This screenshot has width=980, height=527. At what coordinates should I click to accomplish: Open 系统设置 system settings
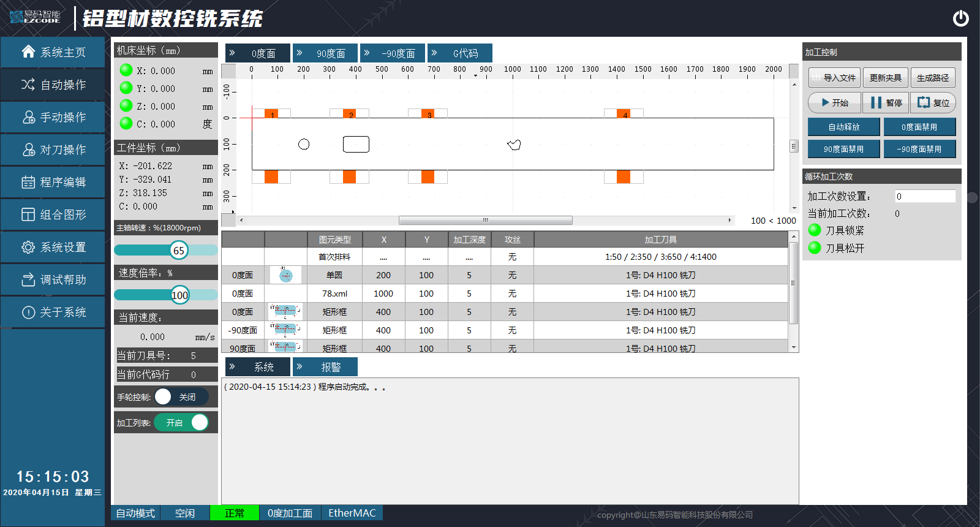click(x=53, y=247)
